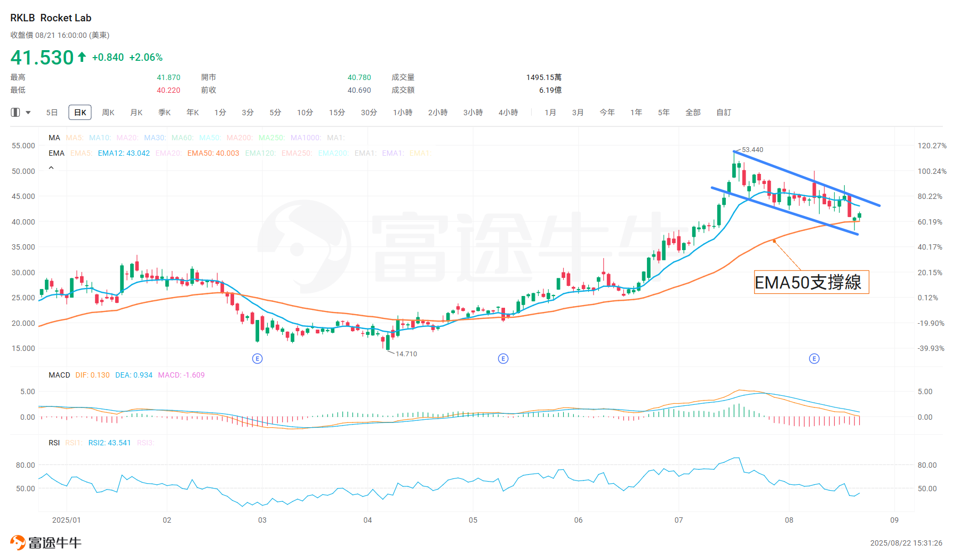Open the 自訂 custom range option
Viewport: 953px width, 560px height.
[x=724, y=113]
